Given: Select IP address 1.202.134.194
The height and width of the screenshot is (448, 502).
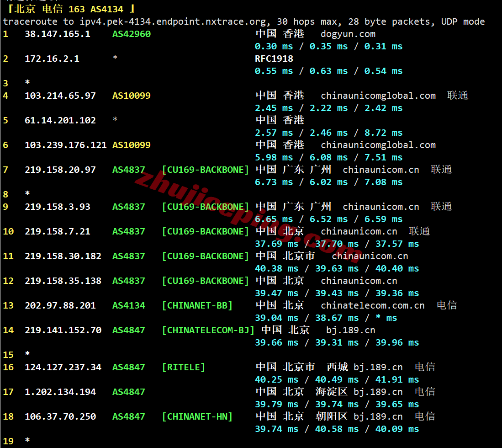Looking at the screenshot, I should (60, 392).
